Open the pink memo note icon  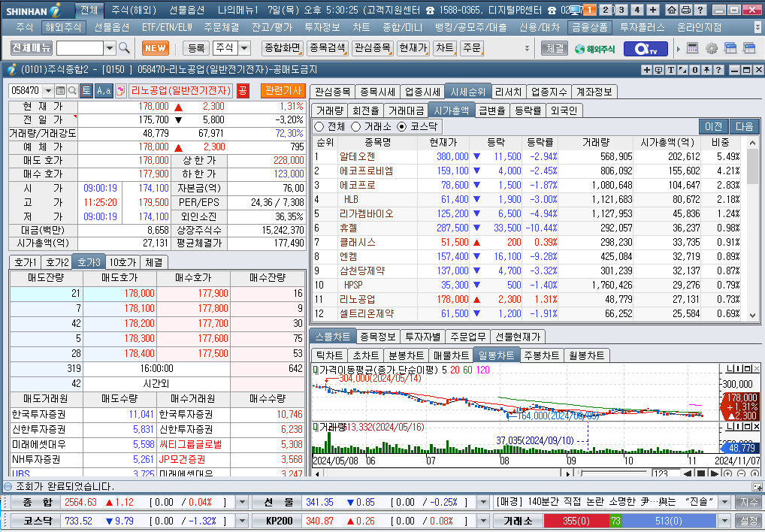tap(120, 90)
